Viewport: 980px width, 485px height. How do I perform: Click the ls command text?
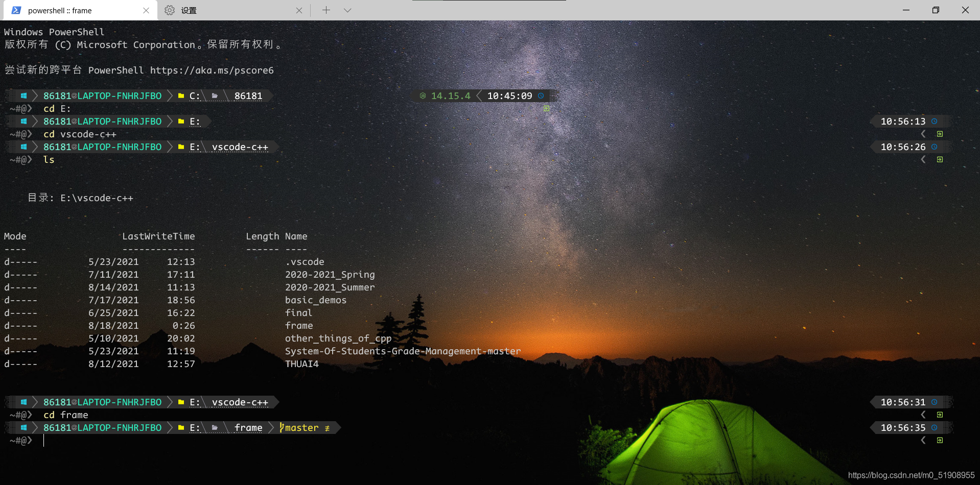[x=49, y=160]
